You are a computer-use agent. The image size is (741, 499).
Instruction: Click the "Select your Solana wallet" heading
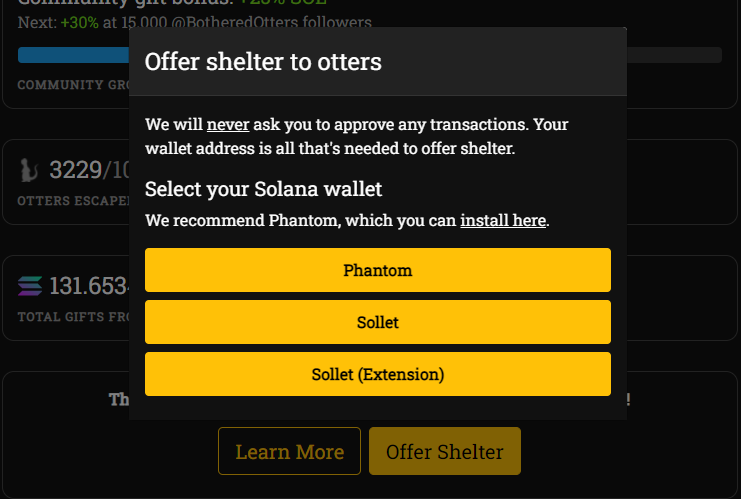(264, 189)
